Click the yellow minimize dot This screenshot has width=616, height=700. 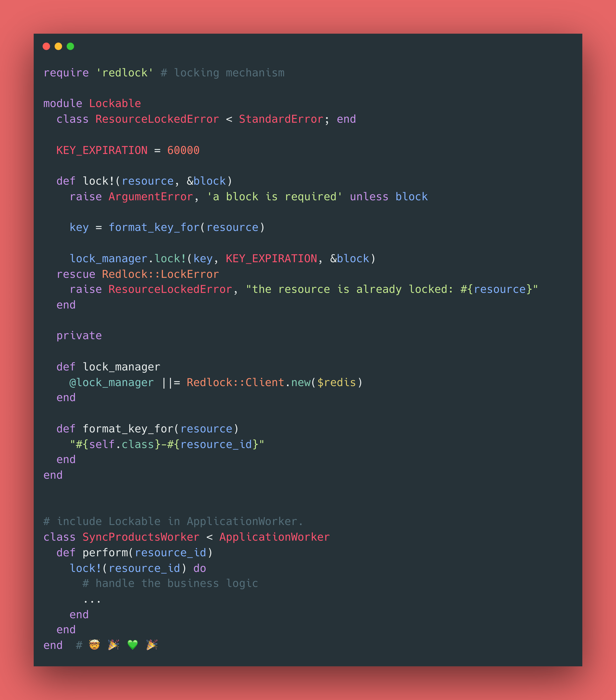coord(58,46)
